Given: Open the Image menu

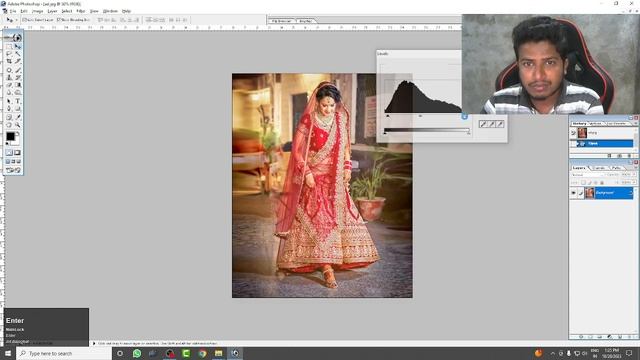Looking at the screenshot, I should (37, 11).
